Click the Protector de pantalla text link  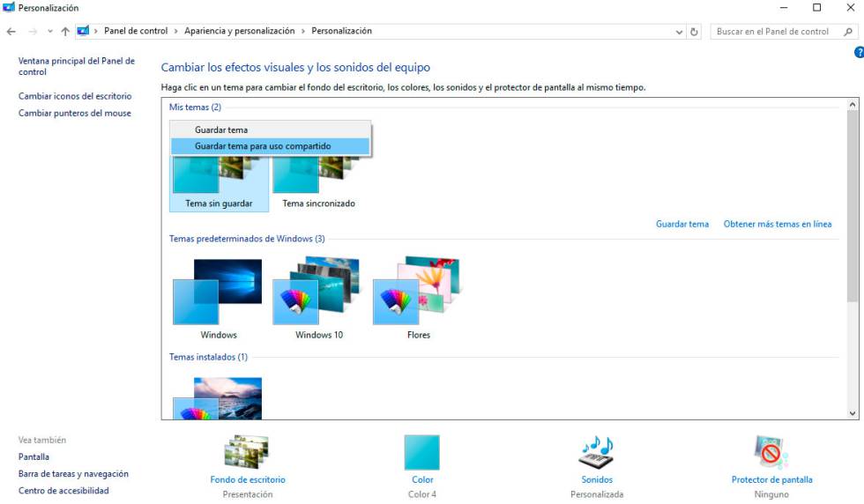click(771, 479)
